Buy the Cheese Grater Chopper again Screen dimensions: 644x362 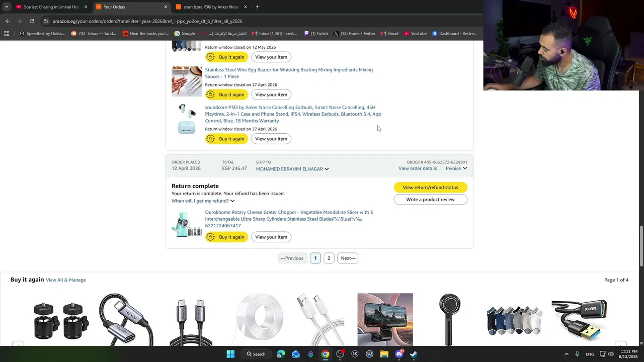pos(226,237)
